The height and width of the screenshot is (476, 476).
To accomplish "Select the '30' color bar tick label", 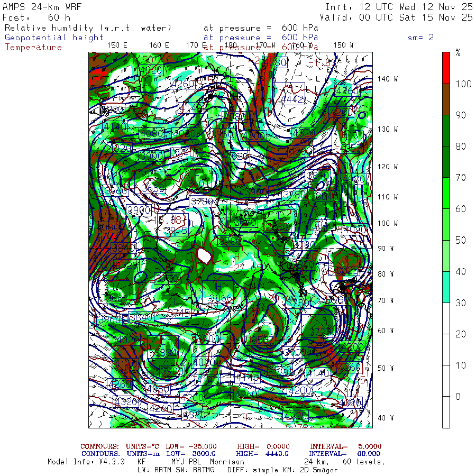I will click(x=461, y=303).
